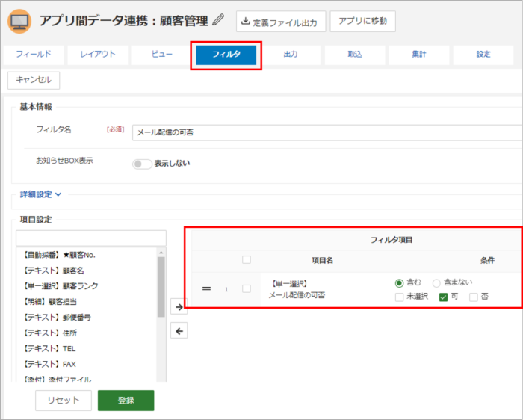This screenshot has width=523, height=420.
Task: Click the scrollbar up arrow of the item list
Action: point(161,252)
